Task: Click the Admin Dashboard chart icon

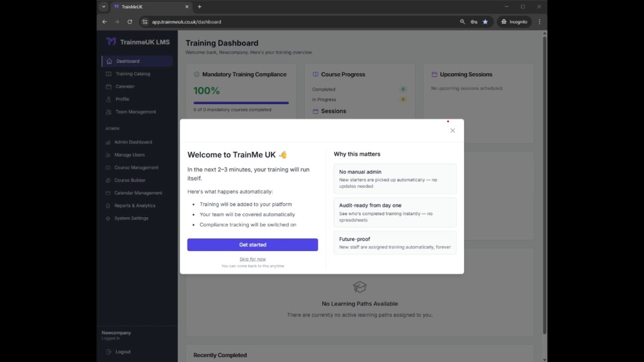Action: coord(109,142)
